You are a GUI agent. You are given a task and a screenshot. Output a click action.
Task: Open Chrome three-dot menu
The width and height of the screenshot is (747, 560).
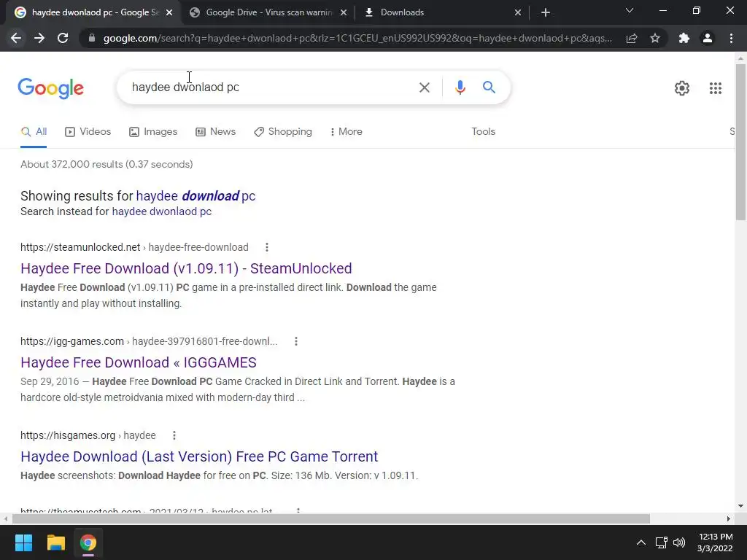731,38
